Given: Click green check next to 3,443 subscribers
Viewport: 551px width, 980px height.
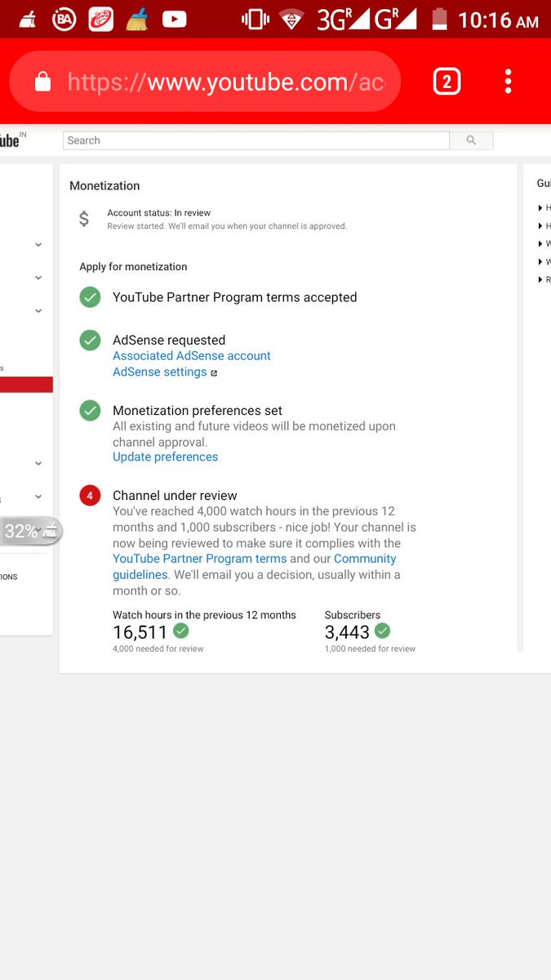Looking at the screenshot, I should coord(382,631).
